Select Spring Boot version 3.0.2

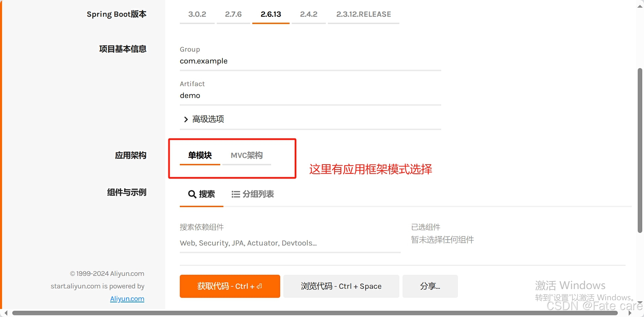tap(197, 14)
